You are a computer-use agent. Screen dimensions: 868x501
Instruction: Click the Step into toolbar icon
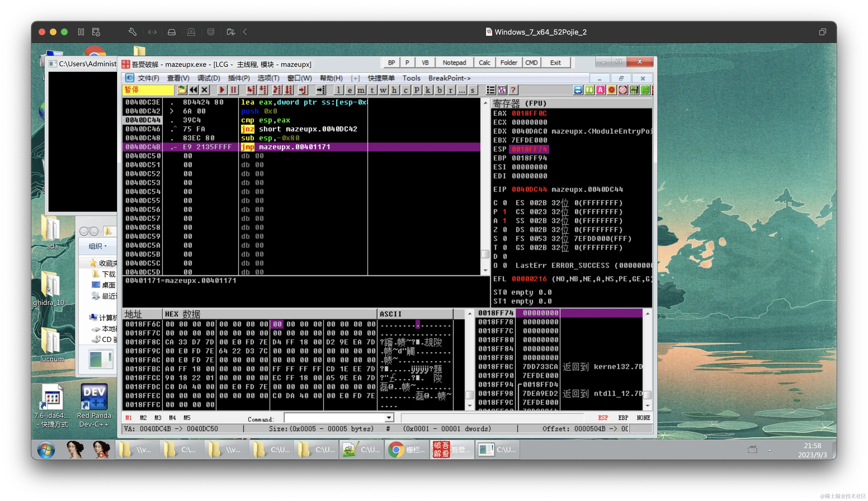(251, 90)
